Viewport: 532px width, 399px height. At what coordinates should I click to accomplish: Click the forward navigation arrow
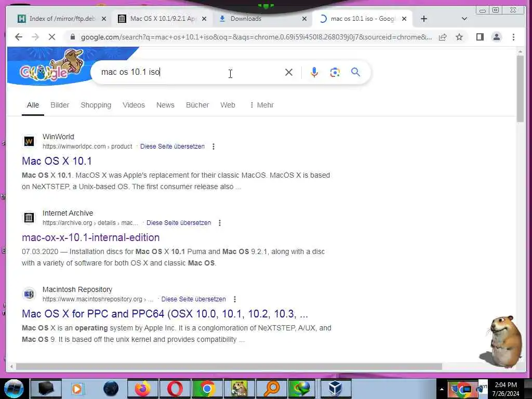coord(35,37)
